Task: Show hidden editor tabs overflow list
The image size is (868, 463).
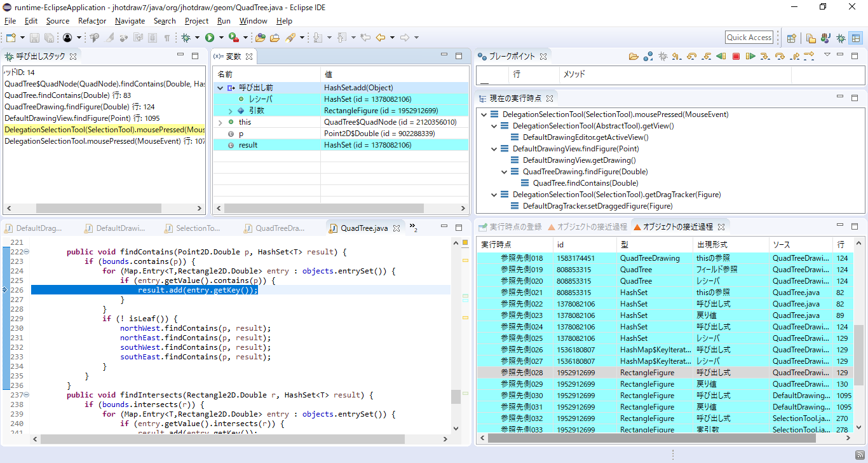Action: point(413,227)
